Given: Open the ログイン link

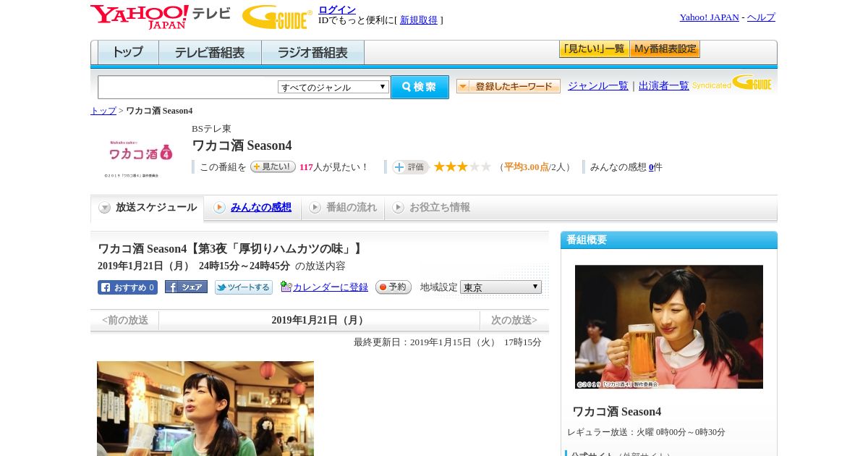Looking at the screenshot, I should point(337,9).
